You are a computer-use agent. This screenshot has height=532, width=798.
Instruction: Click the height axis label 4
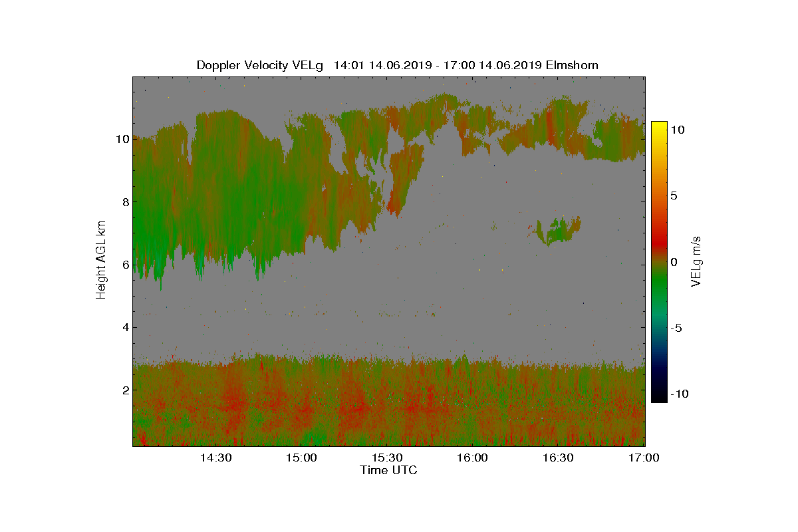click(124, 327)
